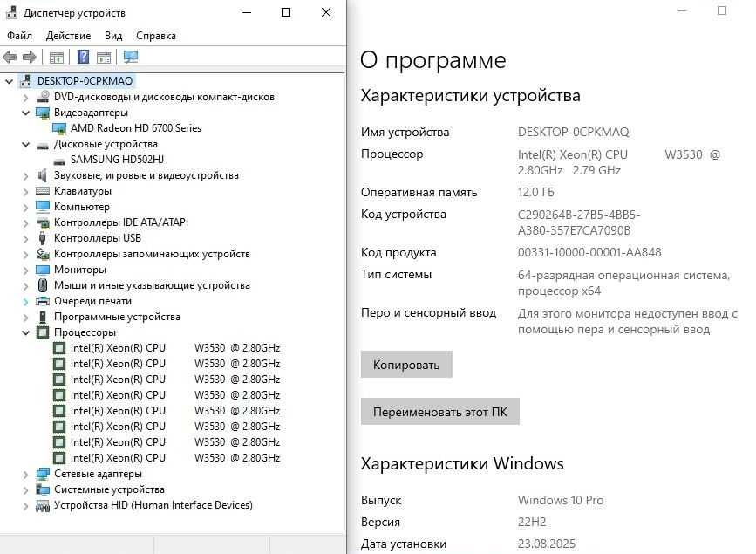Click the Device Manager title bar app icon
Image resolution: width=756 pixels, height=554 pixels.
click(x=11, y=12)
